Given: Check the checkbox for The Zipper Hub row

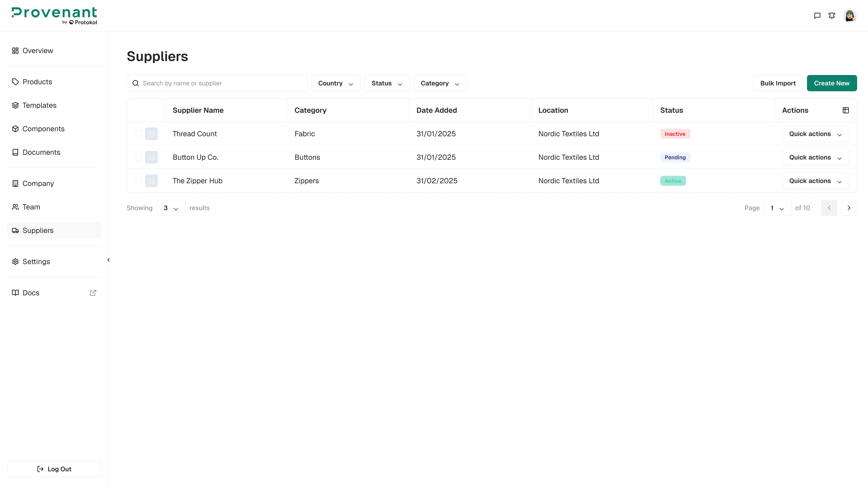Looking at the screenshot, I should [x=137, y=181].
